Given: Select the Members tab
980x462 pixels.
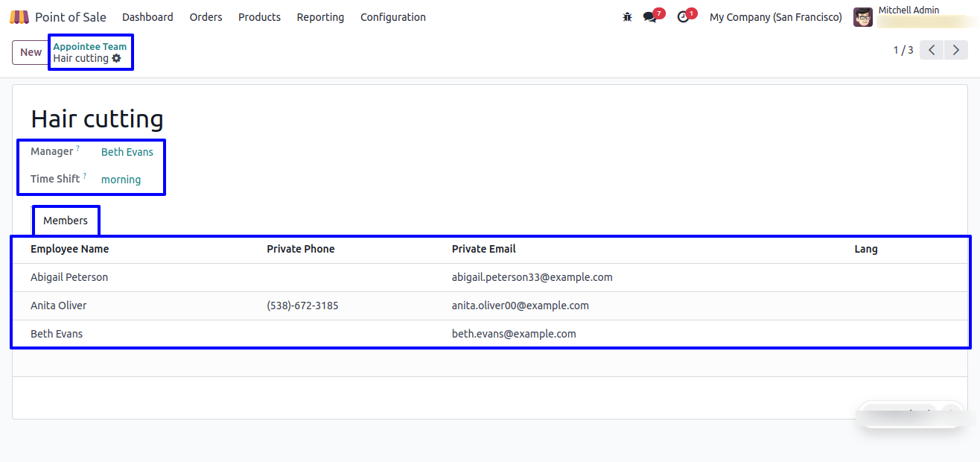Looking at the screenshot, I should pyautogui.click(x=66, y=221).
